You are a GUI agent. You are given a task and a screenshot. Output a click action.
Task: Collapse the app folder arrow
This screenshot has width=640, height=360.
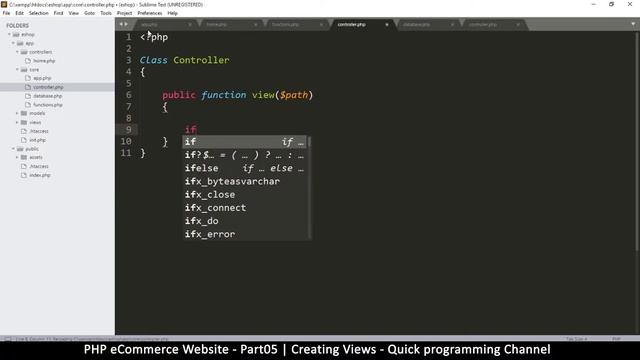[13, 43]
